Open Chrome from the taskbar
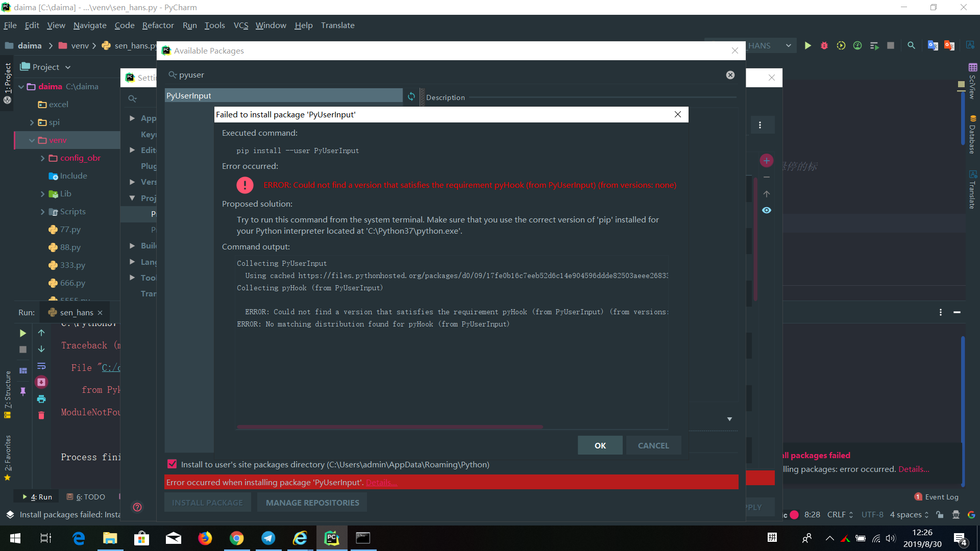This screenshot has width=980, height=551. [236, 538]
